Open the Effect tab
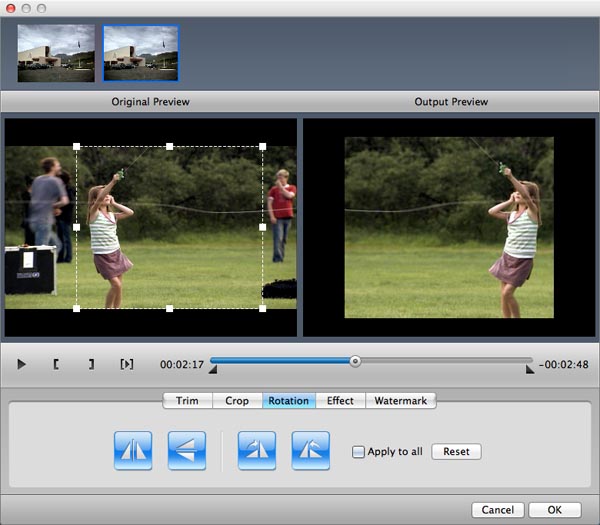The width and height of the screenshot is (600, 525). pos(340,401)
